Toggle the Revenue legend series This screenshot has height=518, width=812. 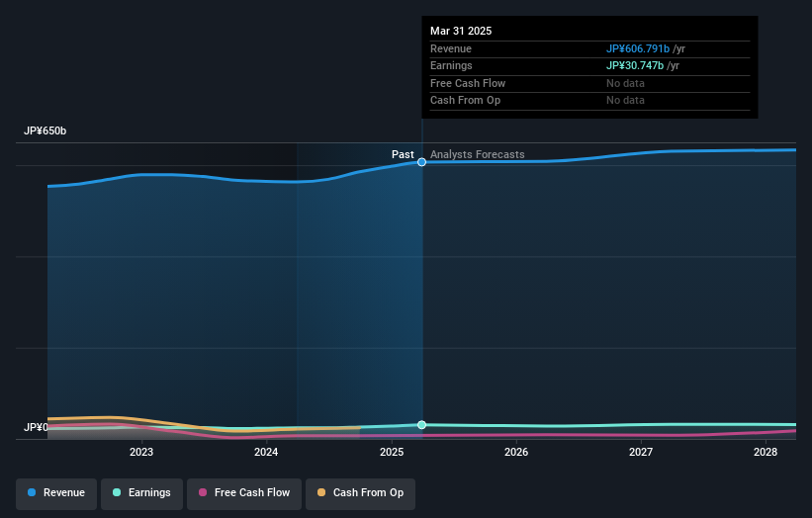(x=56, y=493)
